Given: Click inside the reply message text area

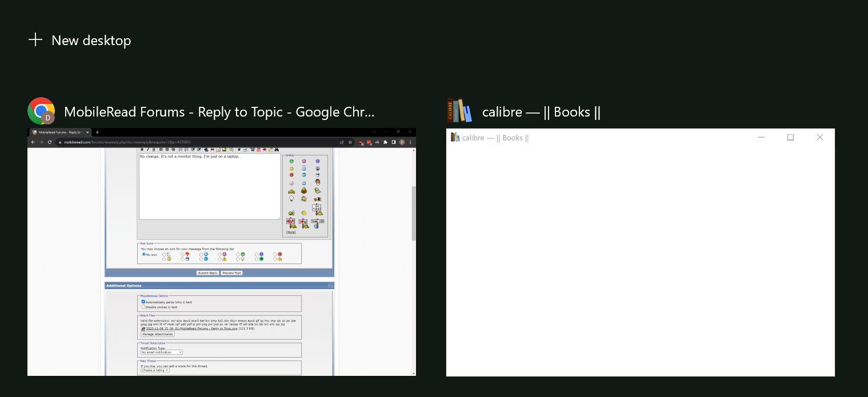Looking at the screenshot, I should [210, 186].
